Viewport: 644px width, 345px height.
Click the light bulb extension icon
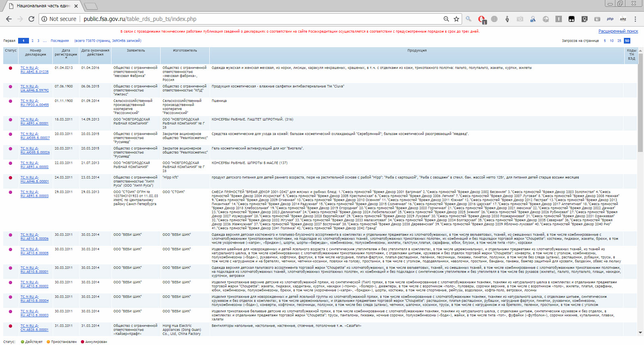click(x=584, y=19)
